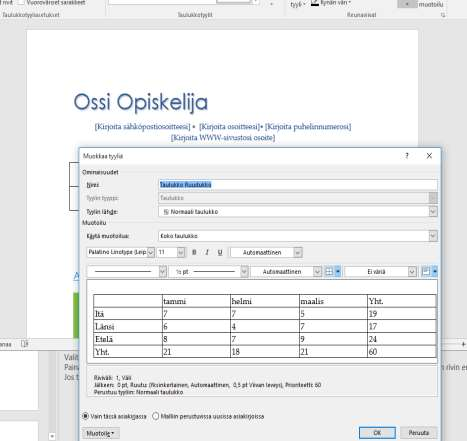Image resolution: width=467 pixels, height=441 pixels.
Task: Click Länsi row label in preview
Action: (x=104, y=326)
